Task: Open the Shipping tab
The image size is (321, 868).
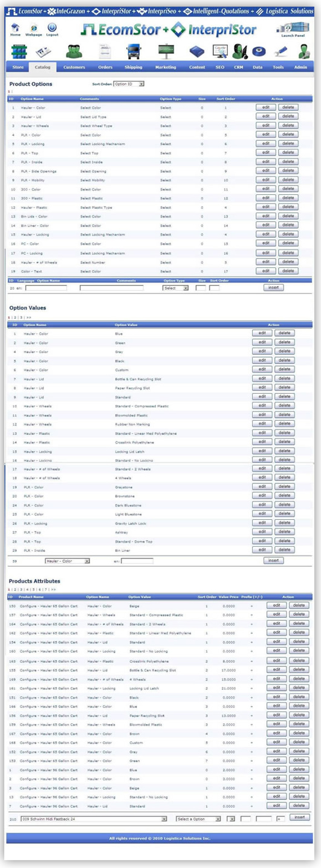Action: coord(134,67)
